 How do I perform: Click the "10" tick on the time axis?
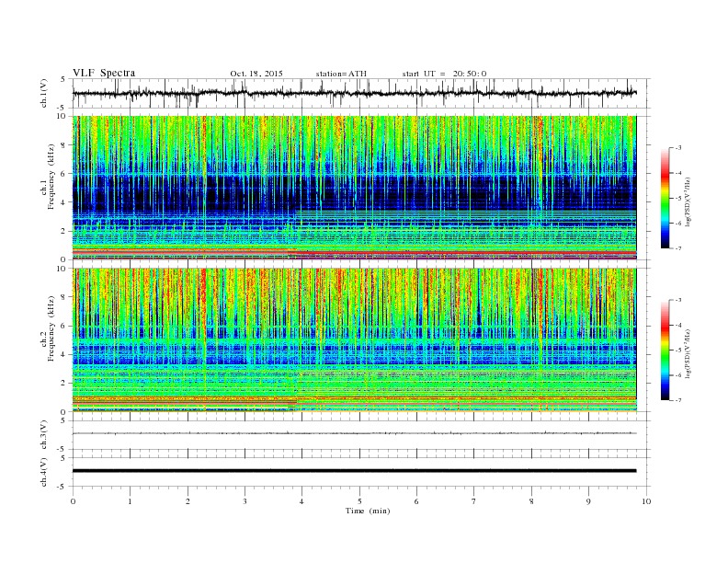(646, 501)
